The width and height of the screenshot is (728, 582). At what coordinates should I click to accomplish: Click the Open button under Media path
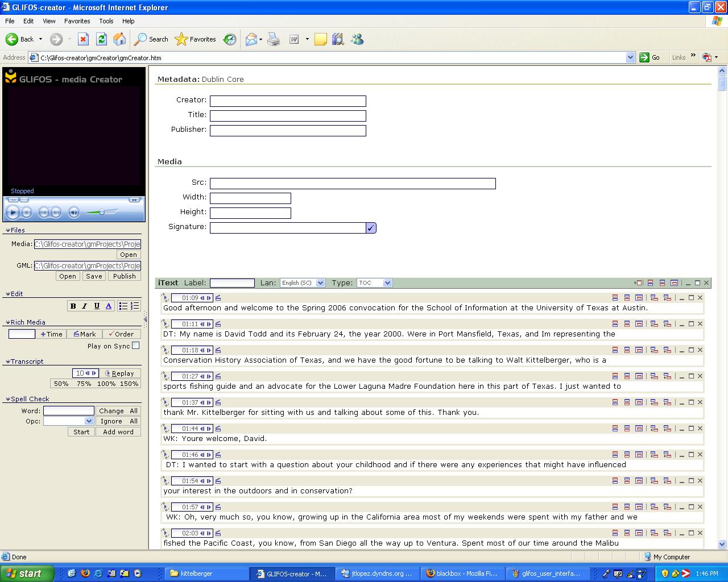click(x=128, y=255)
